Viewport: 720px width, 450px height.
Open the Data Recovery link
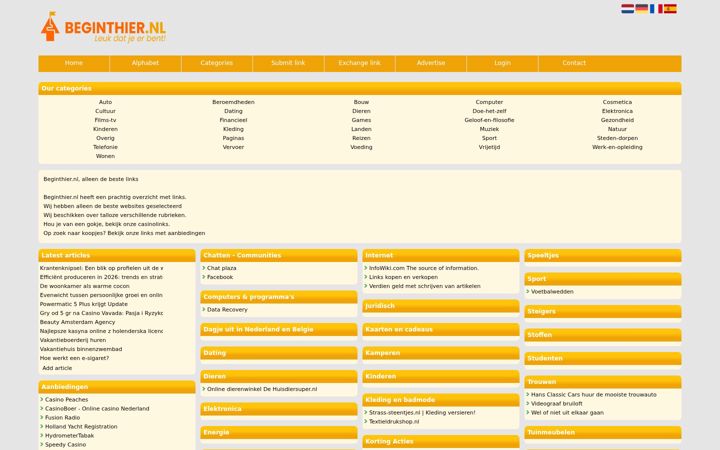(227, 310)
